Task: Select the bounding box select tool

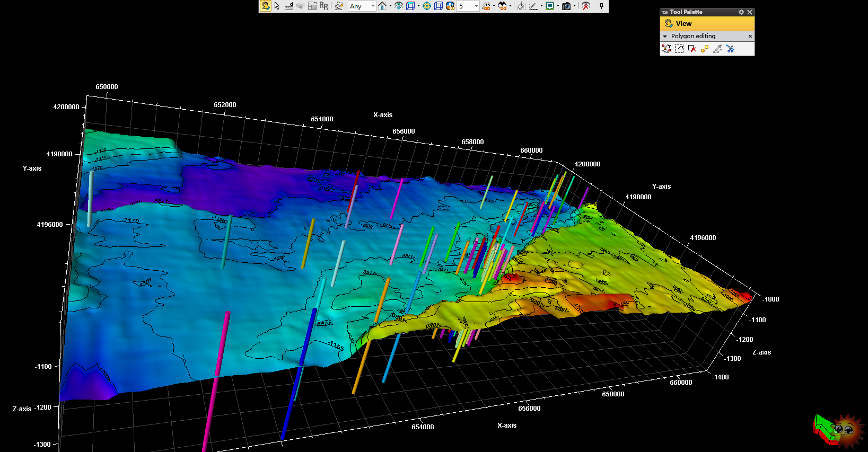Action: coord(679,48)
